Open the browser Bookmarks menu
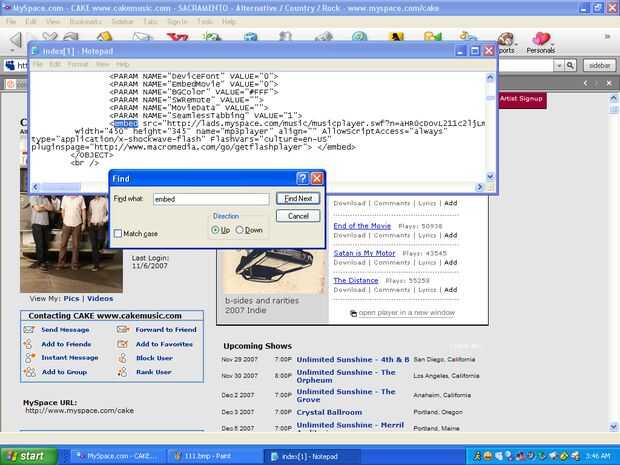620x465 pixels. [85, 21]
